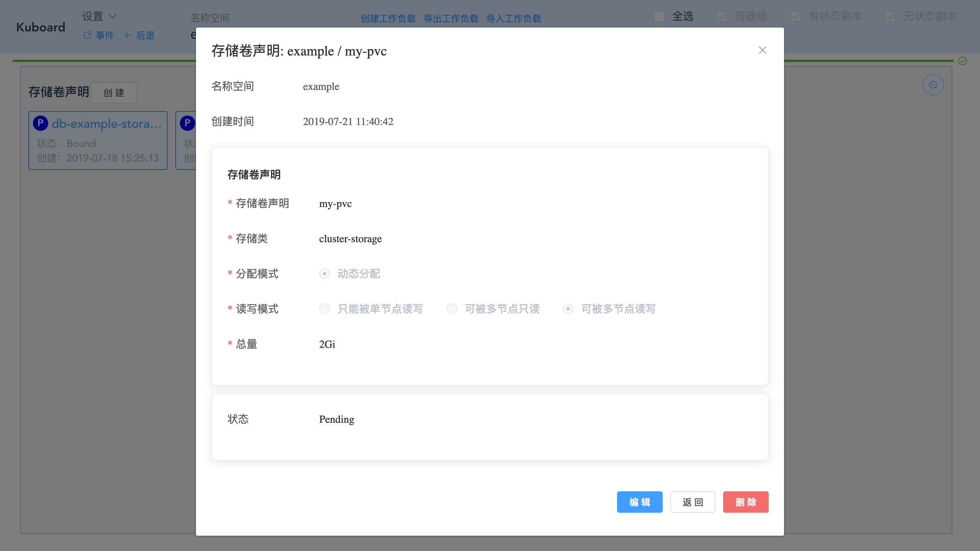
Task: Click the red 删除 button
Action: 745,502
